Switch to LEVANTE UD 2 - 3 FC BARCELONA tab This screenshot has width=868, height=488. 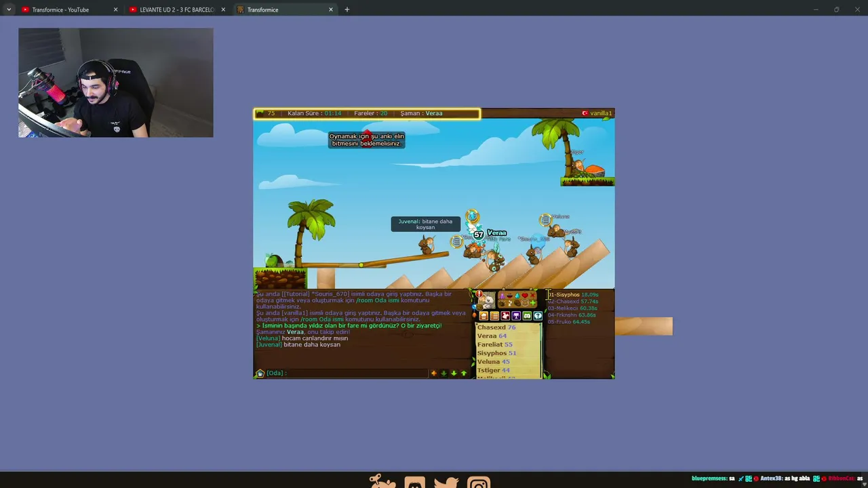[x=177, y=9]
